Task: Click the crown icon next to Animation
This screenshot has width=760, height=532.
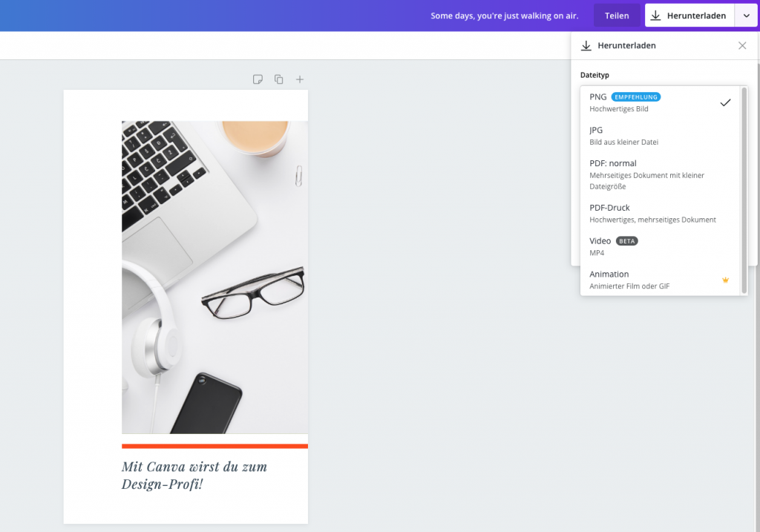Action: [726, 280]
